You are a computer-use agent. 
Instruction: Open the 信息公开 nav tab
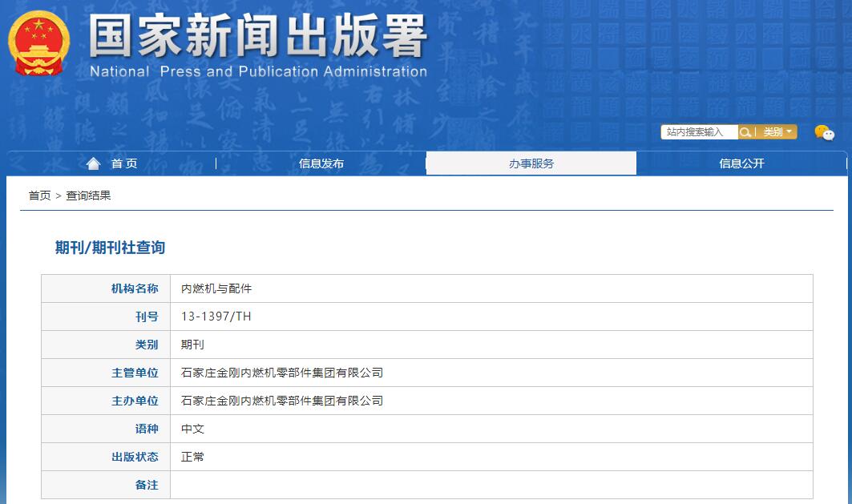[x=741, y=163]
